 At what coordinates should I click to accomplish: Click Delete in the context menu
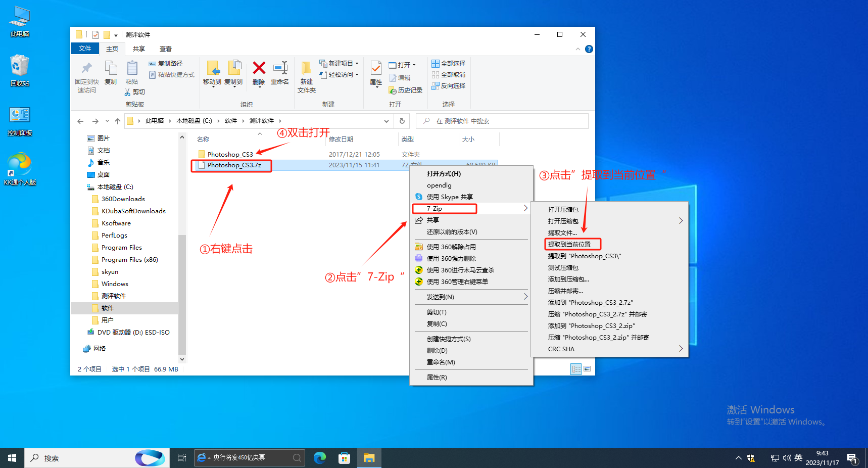click(437, 351)
